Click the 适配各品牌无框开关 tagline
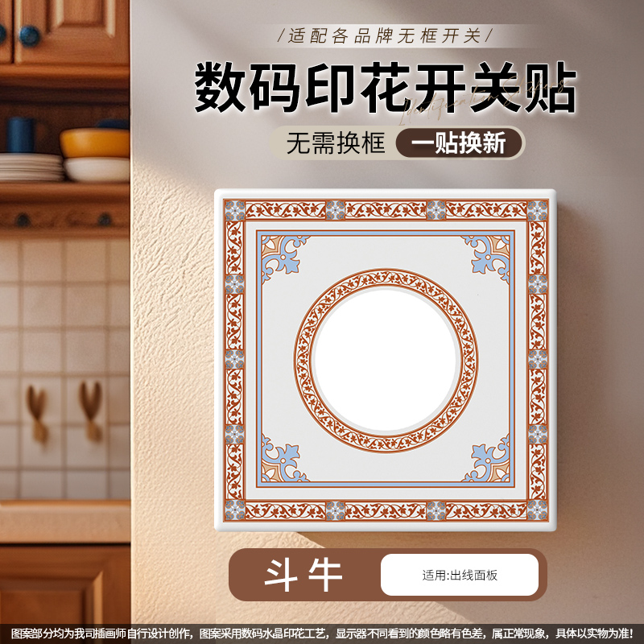 coord(385,35)
